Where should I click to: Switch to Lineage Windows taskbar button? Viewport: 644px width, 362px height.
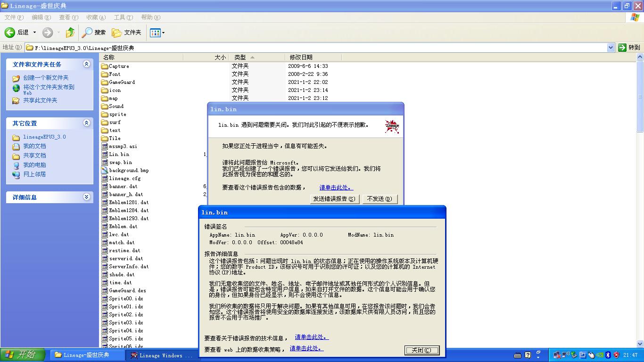[x=162, y=355]
